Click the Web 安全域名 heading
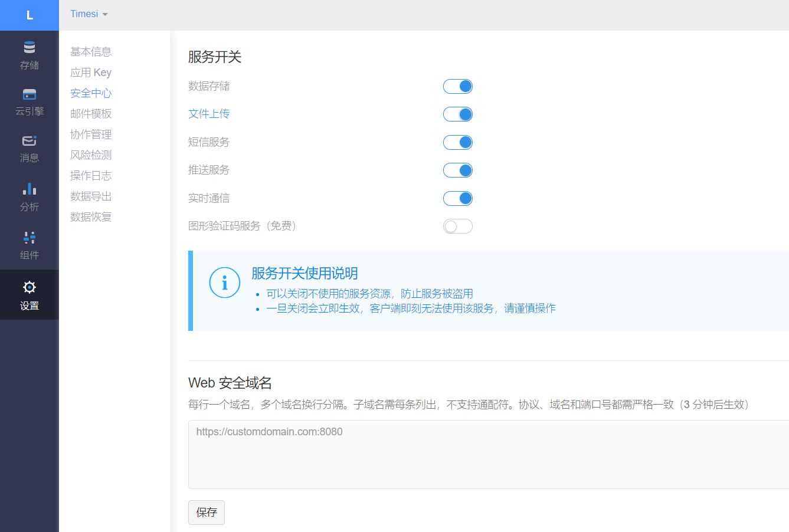The width and height of the screenshot is (789, 532). click(230, 383)
